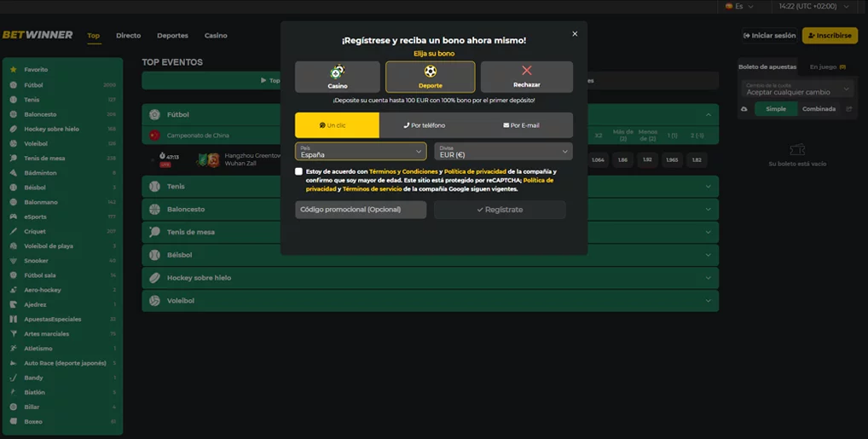Click the Inscribirse button
Image resolution: width=868 pixels, height=439 pixels.
click(x=830, y=36)
